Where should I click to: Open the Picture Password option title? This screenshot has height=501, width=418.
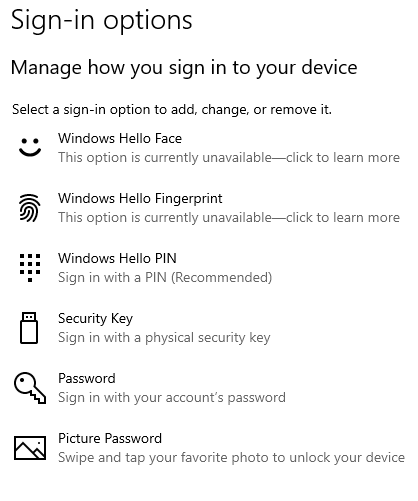(x=110, y=438)
